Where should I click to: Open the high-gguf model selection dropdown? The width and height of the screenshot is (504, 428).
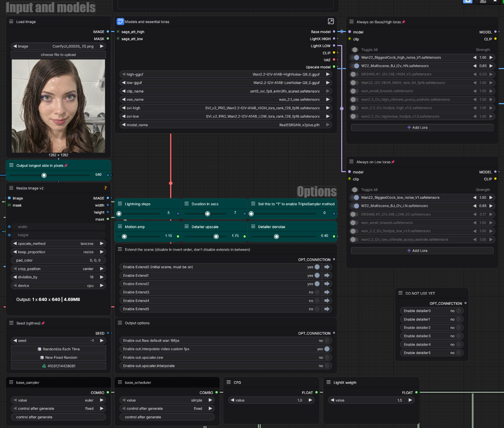coord(225,74)
